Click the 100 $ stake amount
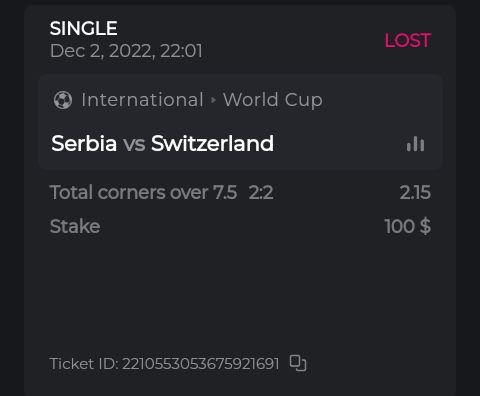The image size is (480, 396). (408, 226)
